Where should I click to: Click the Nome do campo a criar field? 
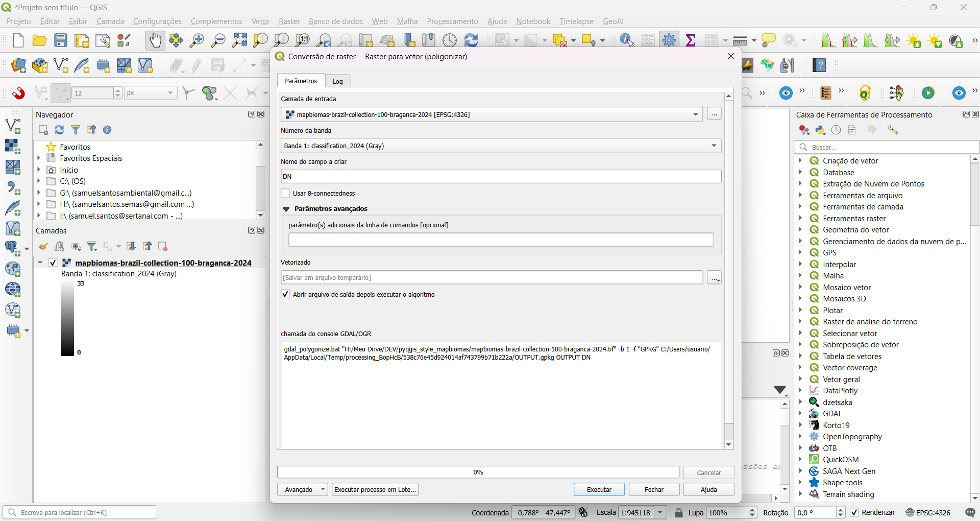click(x=501, y=177)
